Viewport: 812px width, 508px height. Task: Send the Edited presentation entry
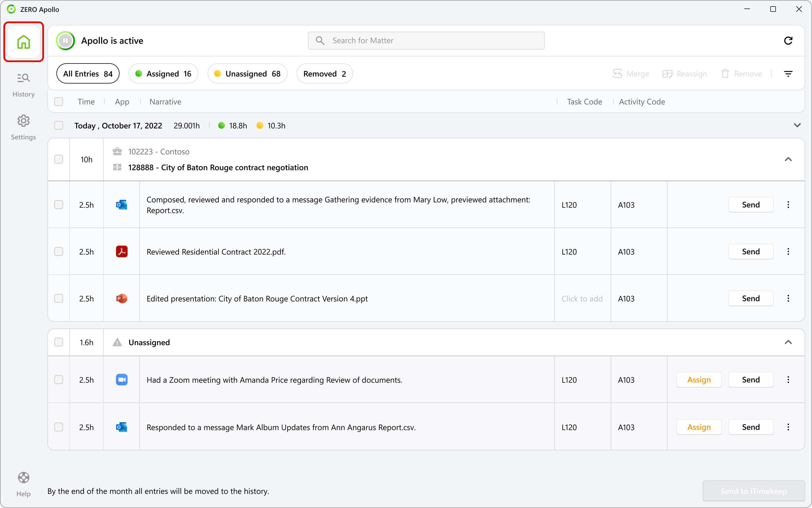pyautogui.click(x=751, y=298)
